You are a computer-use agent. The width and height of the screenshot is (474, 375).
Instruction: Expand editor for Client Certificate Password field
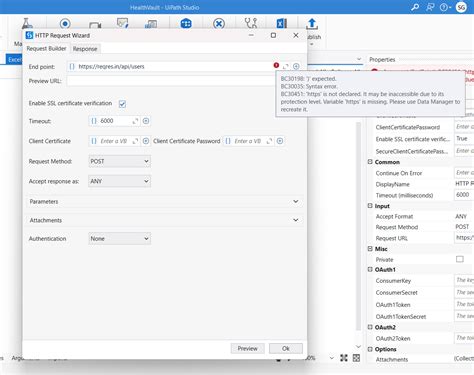(269, 141)
